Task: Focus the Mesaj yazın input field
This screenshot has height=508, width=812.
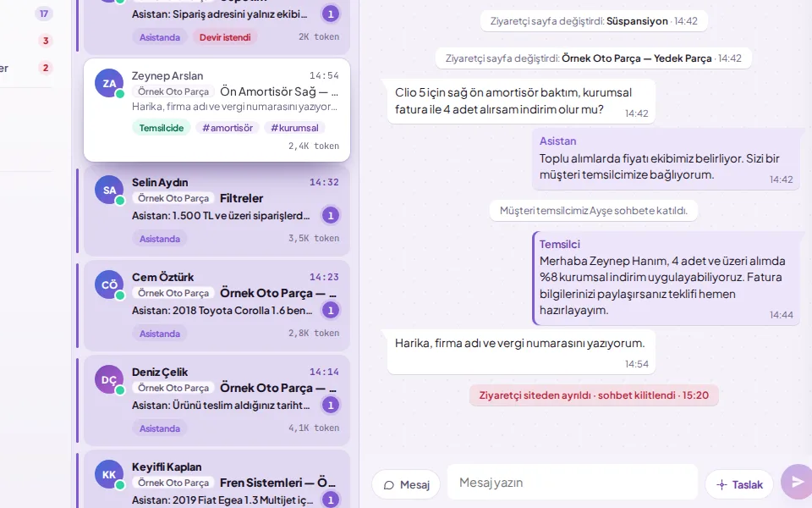Action: (573, 482)
